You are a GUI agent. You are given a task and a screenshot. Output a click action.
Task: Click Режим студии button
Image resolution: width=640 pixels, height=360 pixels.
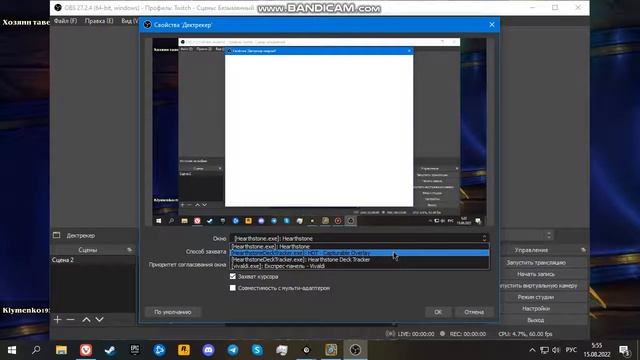536,297
